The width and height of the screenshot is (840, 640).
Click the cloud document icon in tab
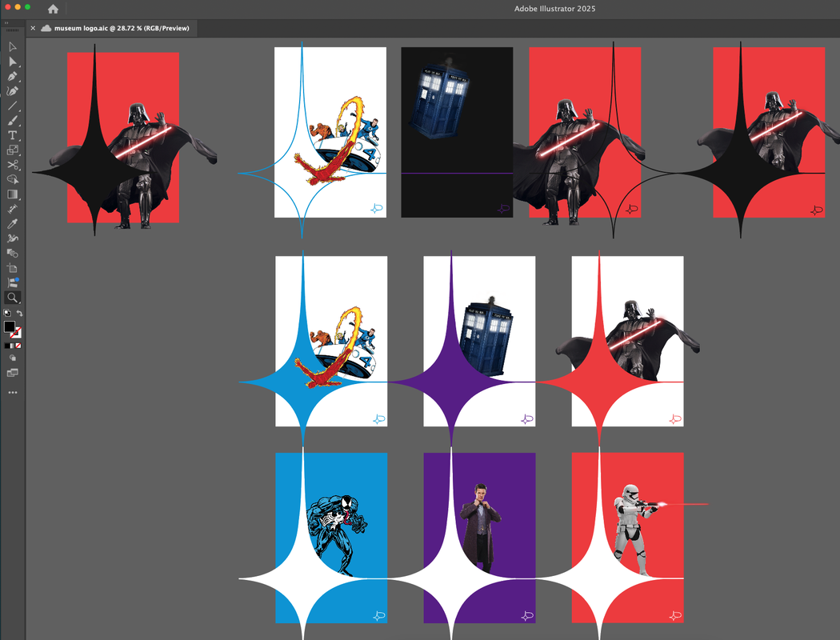(x=46, y=28)
